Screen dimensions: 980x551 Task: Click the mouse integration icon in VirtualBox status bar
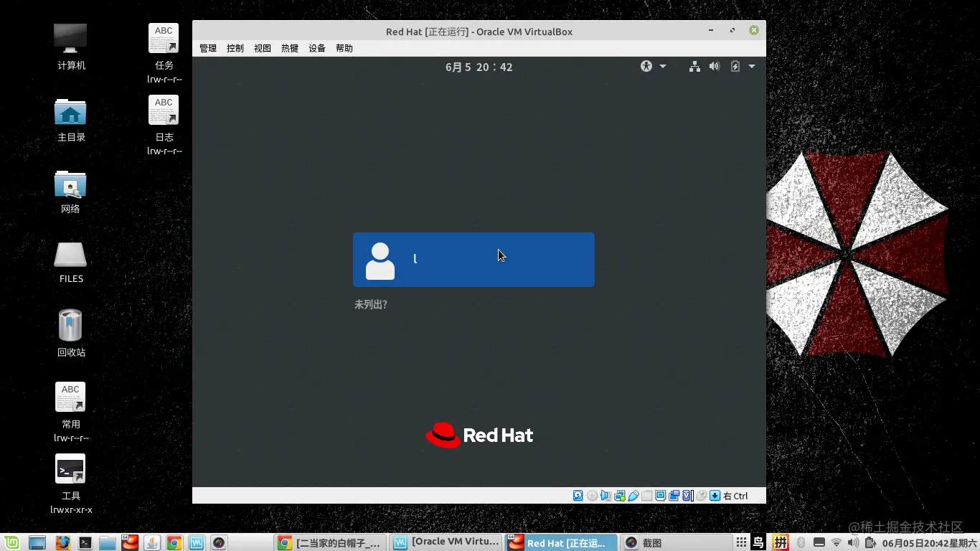tap(701, 496)
